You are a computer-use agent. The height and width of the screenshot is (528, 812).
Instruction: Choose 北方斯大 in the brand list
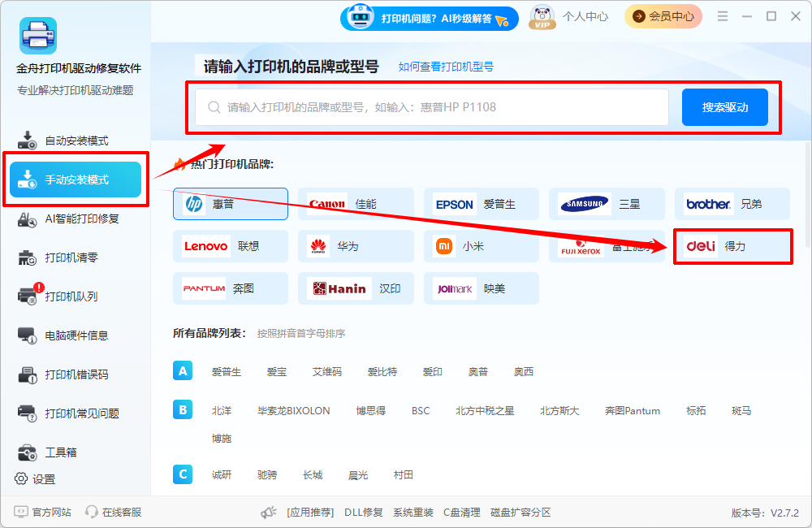(559, 410)
